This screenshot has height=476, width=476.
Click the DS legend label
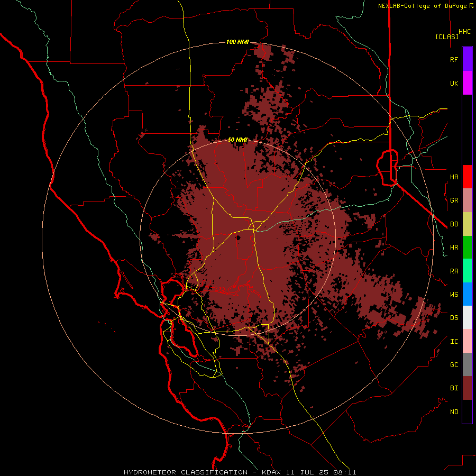(x=454, y=318)
